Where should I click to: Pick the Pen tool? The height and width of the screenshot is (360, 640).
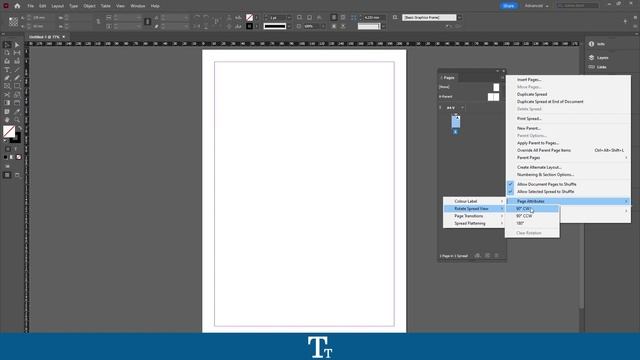(x=7, y=78)
